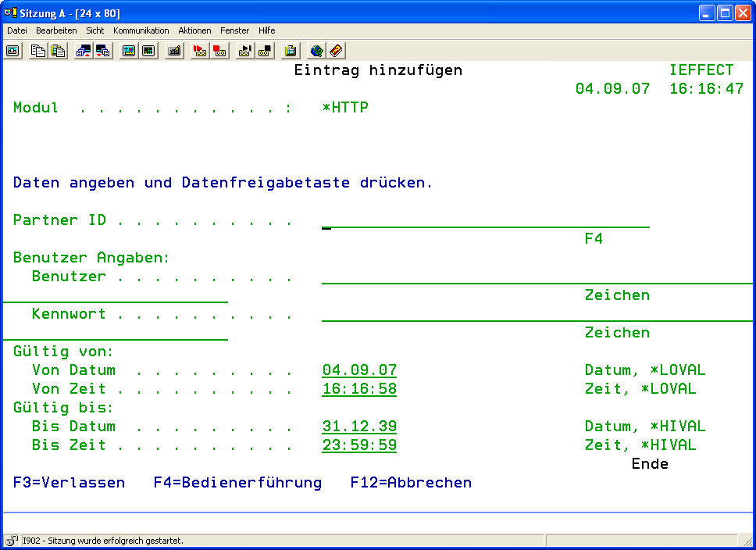Click the help index icon in toolbar

coord(336,51)
